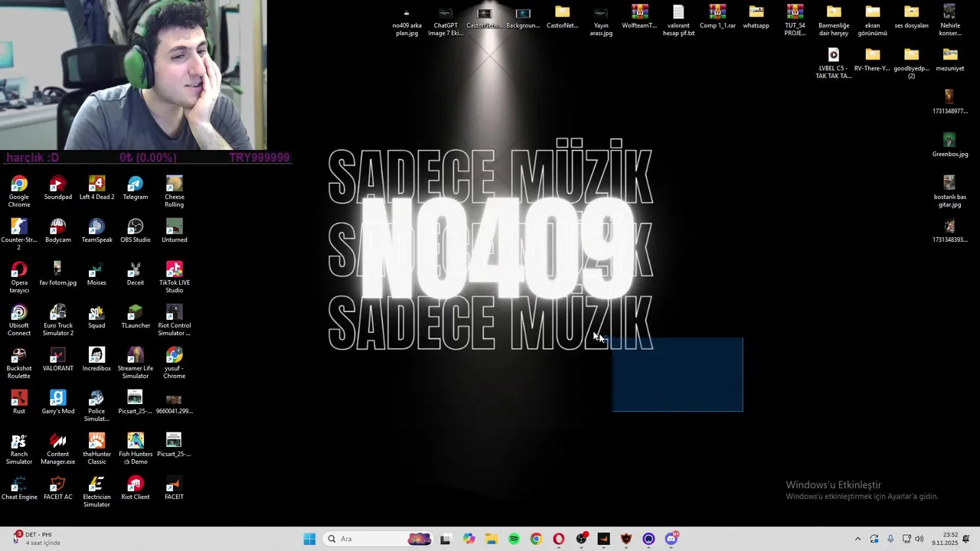980x551 pixels.
Task: Expand hidden system tray icons
Action: [857, 539]
